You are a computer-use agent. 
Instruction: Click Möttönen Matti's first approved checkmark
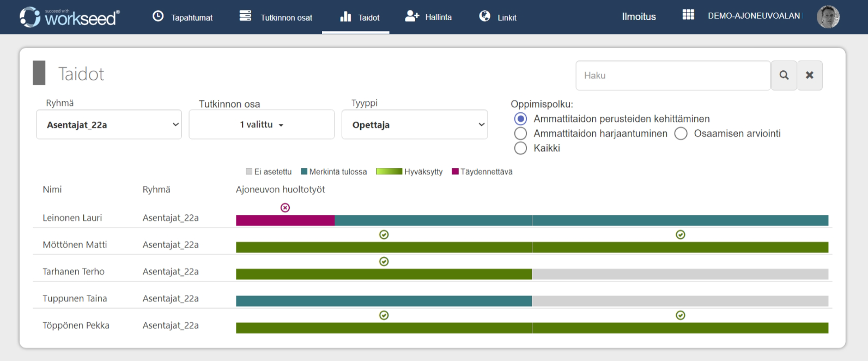[x=384, y=234]
